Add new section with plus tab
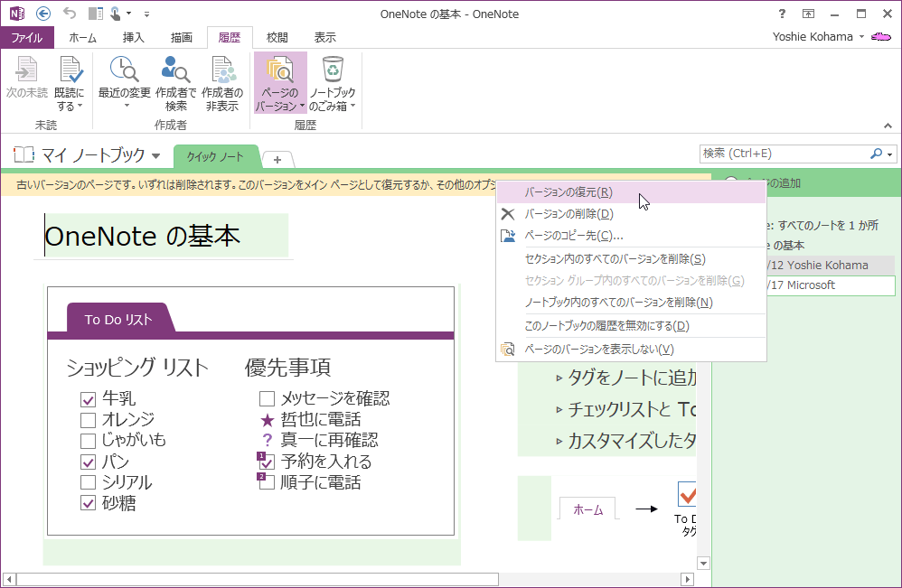Image resolution: width=902 pixels, height=588 pixels. pyautogui.click(x=277, y=159)
